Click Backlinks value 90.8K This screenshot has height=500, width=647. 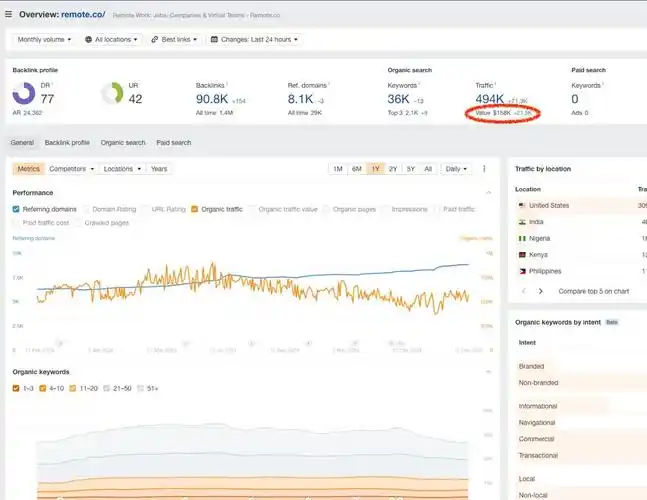[212, 99]
